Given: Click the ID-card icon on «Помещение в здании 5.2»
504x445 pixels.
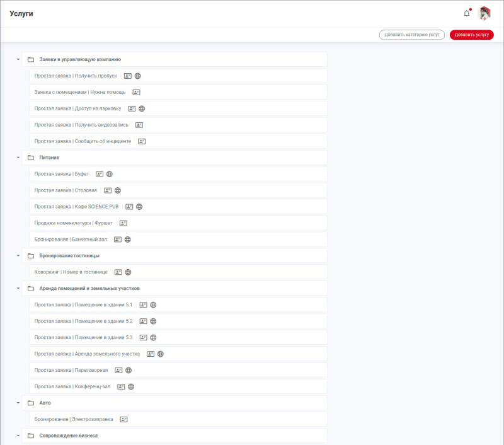Looking at the screenshot, I should click(x=143, y=321).
